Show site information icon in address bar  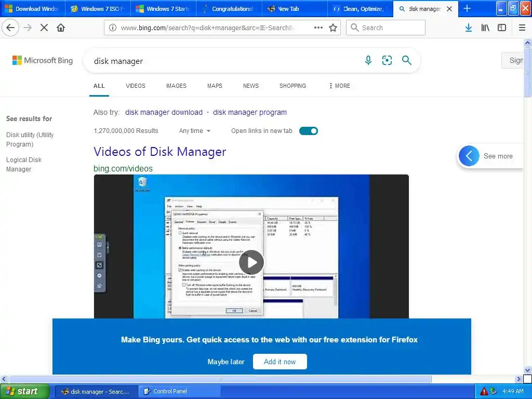pos(113,28)
